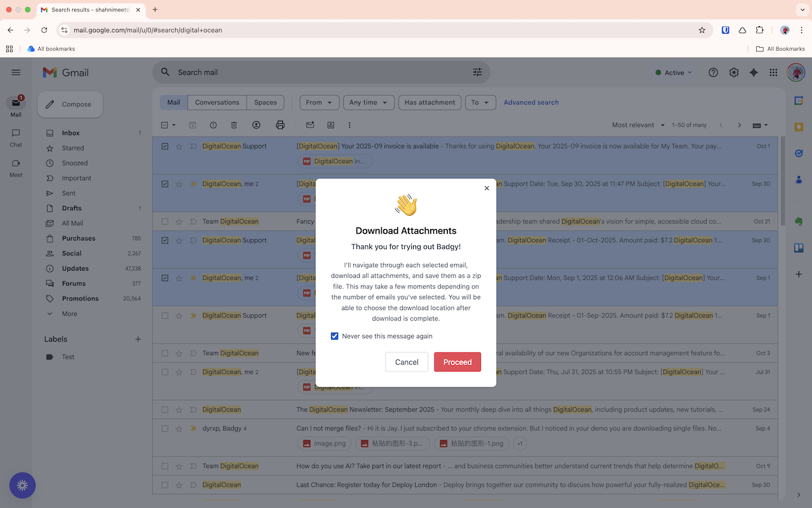Image resolution: width=812 pixels, height=508 pixels.
Task: Select Team DigitalOcean email dated Oct 3
Action: (165, 353)
